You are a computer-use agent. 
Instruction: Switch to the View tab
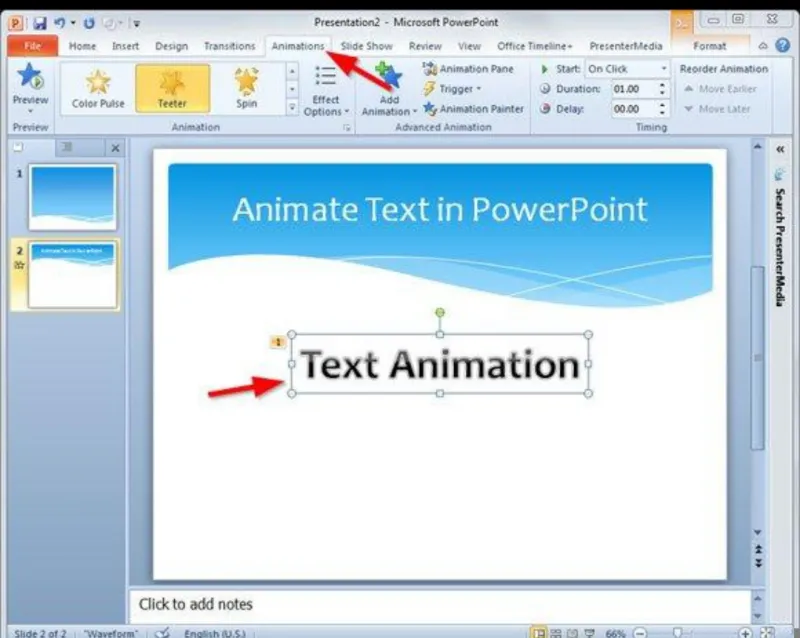[469, 46]
